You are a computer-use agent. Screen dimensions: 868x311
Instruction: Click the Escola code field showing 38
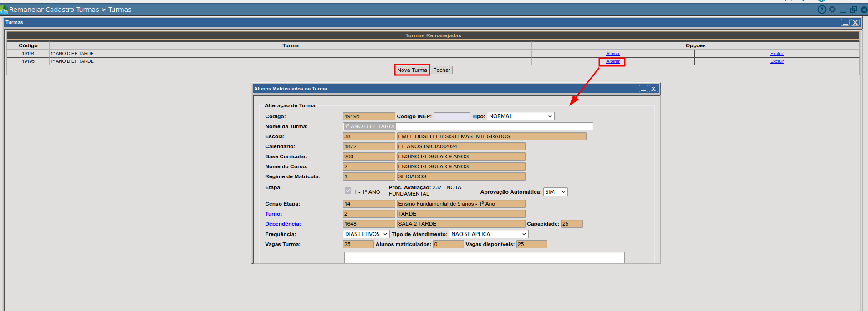point(369,136)
